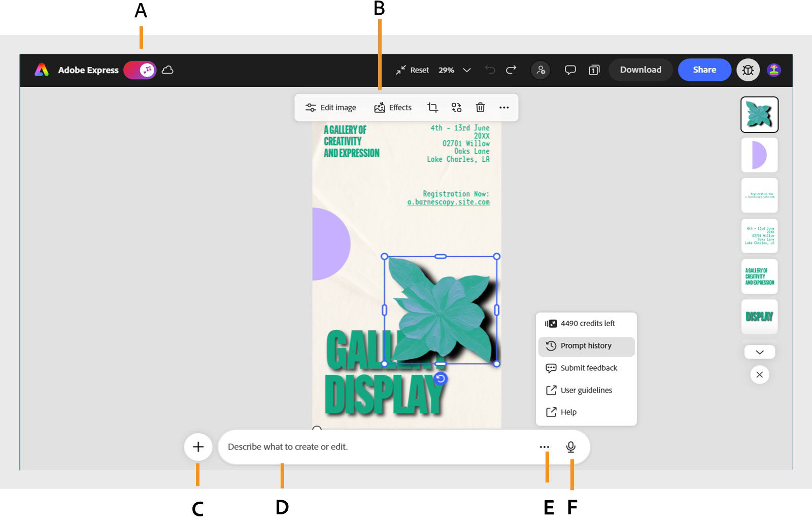Click the plus button beside the prompt bar

198,447
